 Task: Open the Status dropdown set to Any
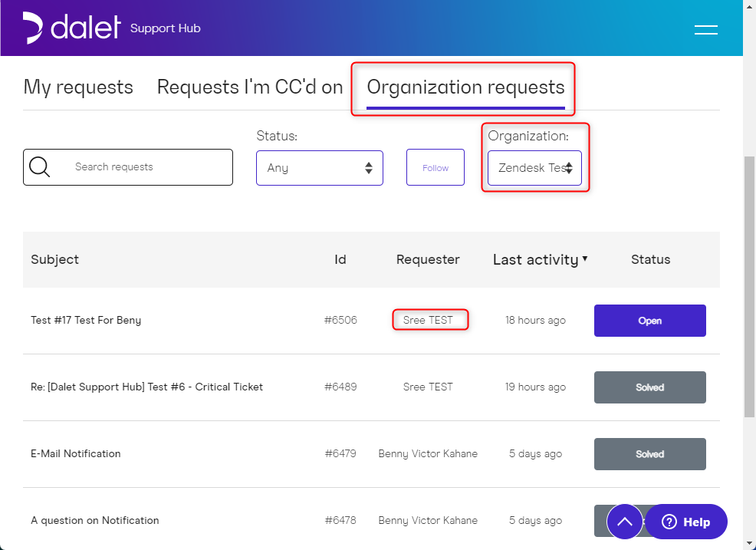(320, 168)
